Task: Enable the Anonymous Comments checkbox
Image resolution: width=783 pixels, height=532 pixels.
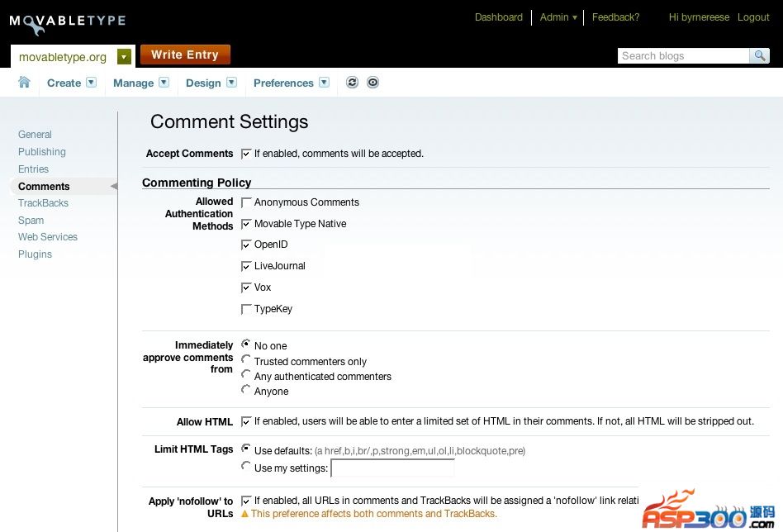Action: point(246,202)
